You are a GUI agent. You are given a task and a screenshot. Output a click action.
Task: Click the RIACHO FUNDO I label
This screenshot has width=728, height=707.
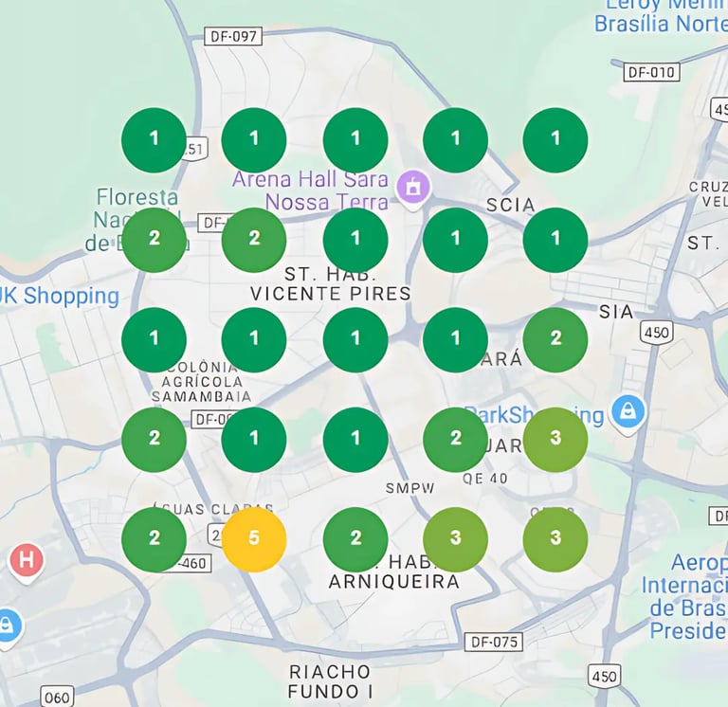click(330, 681)
